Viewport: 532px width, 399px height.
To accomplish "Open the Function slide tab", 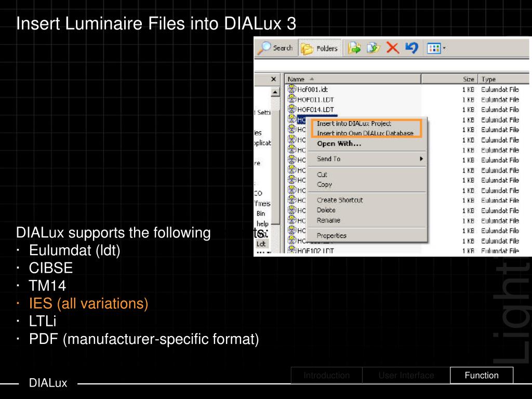I will coord(482,375).
